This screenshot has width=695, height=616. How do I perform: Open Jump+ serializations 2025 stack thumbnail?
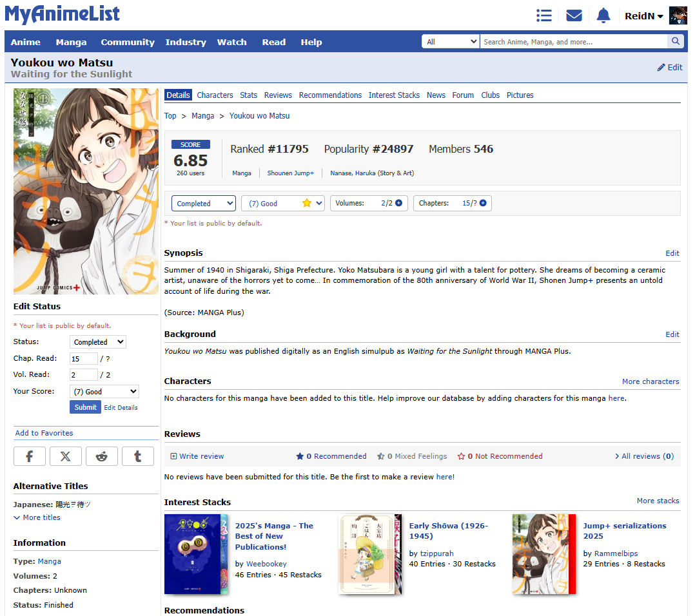click(x=544, y=554)
